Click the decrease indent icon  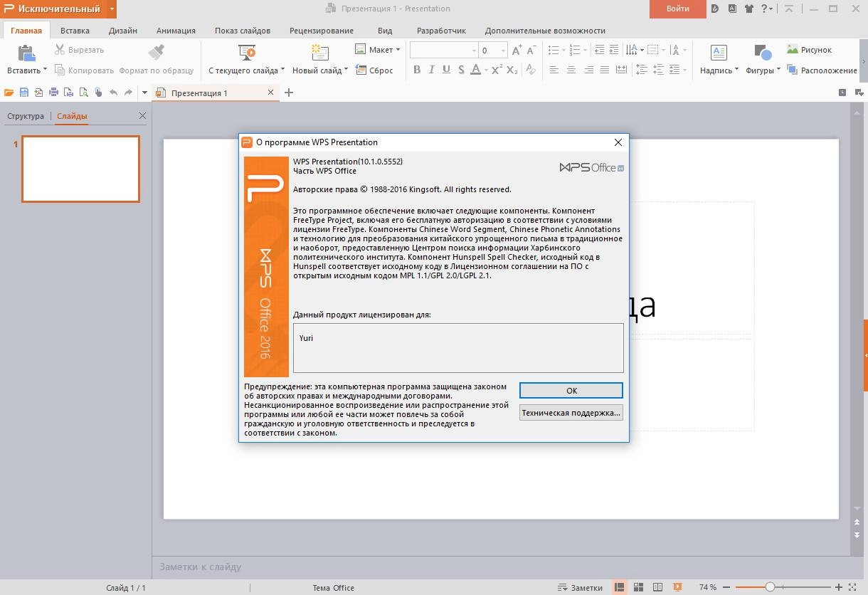pyautogui.click(x=599, y=50)
